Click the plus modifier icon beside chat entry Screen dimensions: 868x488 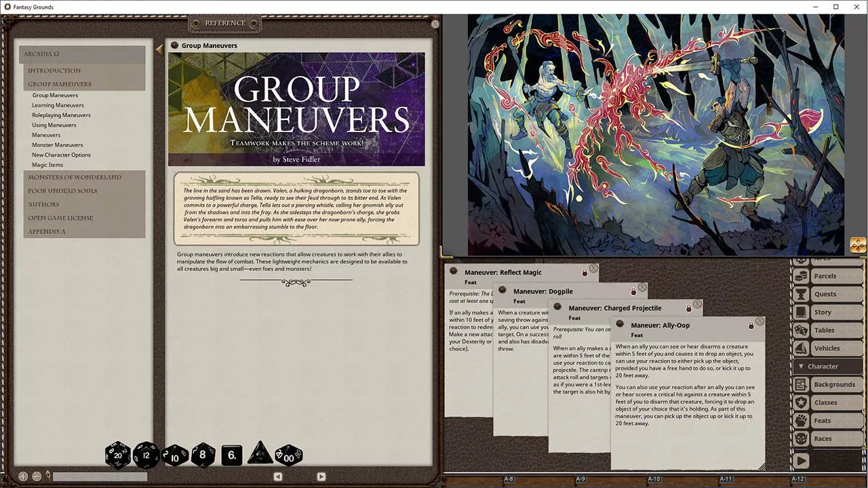pos(23,476)
